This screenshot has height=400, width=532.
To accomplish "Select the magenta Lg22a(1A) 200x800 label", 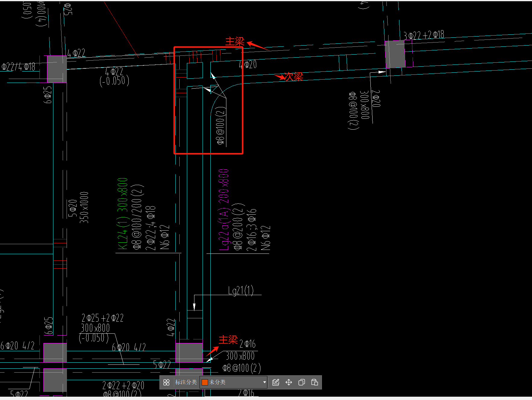I will point(224,210).
